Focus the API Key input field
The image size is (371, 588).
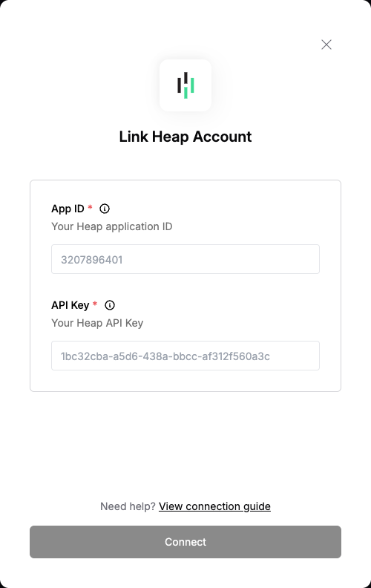click(x=185, y=356)
